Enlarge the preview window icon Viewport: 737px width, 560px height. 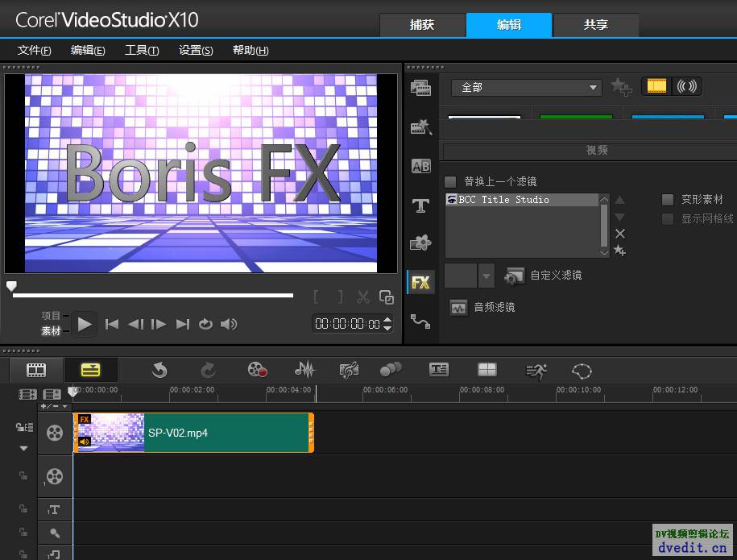(x=387, y=297)
